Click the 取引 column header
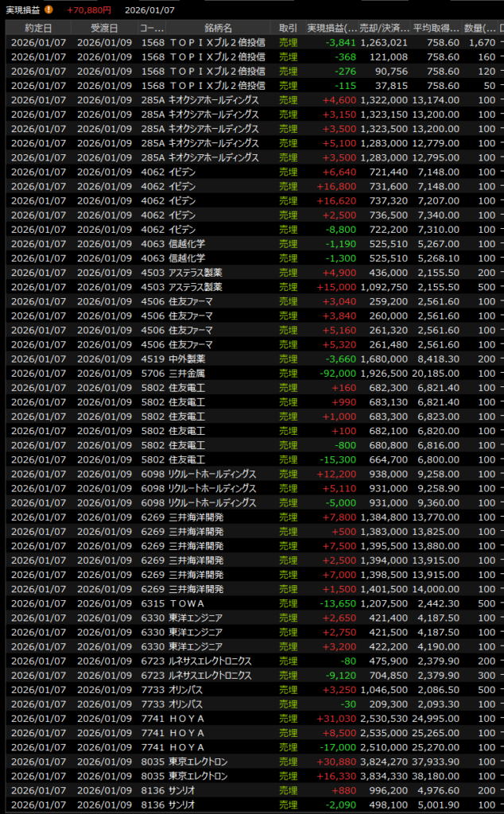This screenshot has height=814, width=504. click(x=288, y=28)
